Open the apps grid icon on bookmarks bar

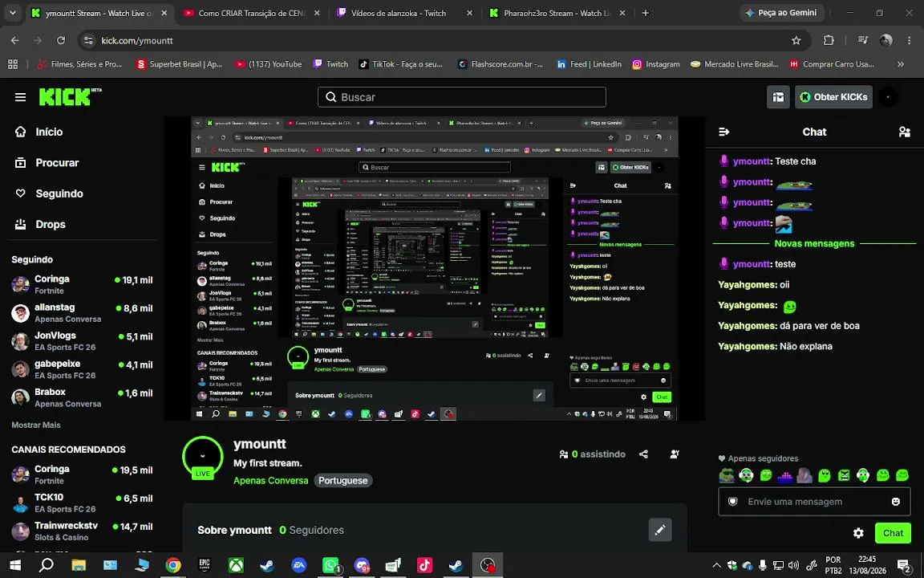pyautogui.click(x=13, y=64)
